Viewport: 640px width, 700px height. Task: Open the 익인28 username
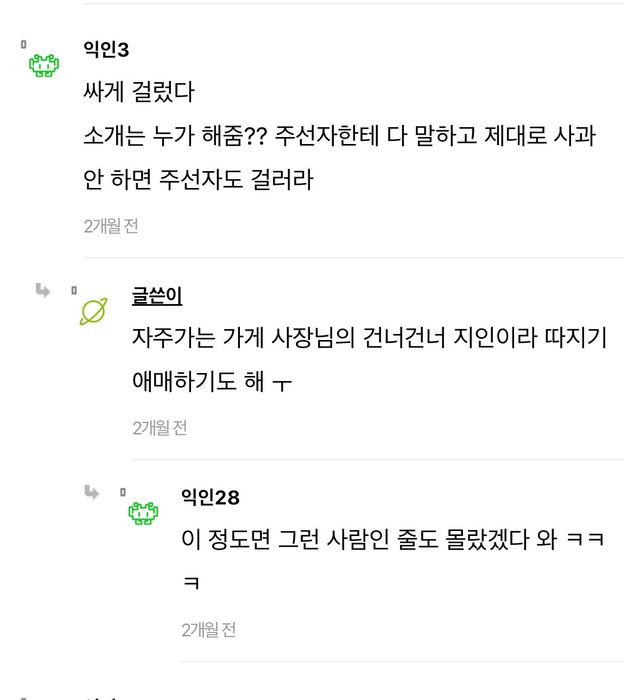click(x=210, y=497)
